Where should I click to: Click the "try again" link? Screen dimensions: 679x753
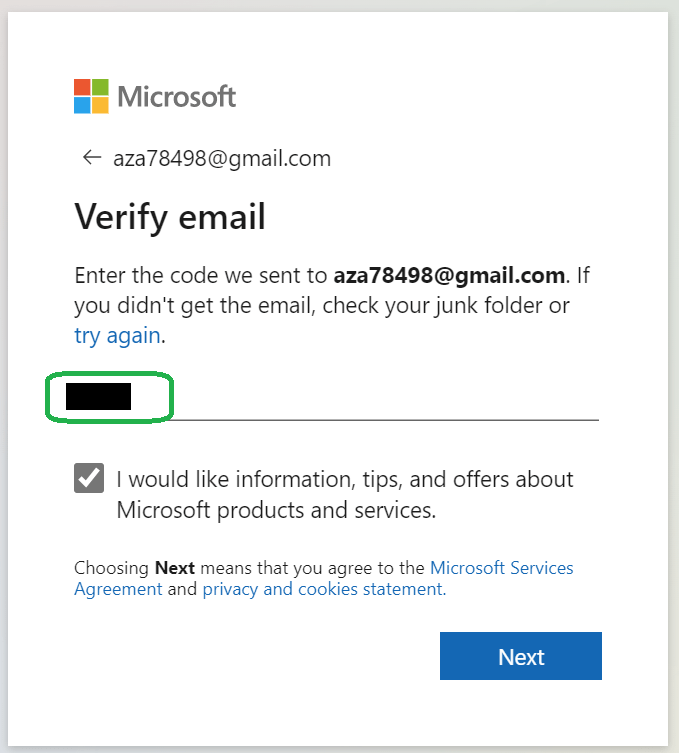117,336
